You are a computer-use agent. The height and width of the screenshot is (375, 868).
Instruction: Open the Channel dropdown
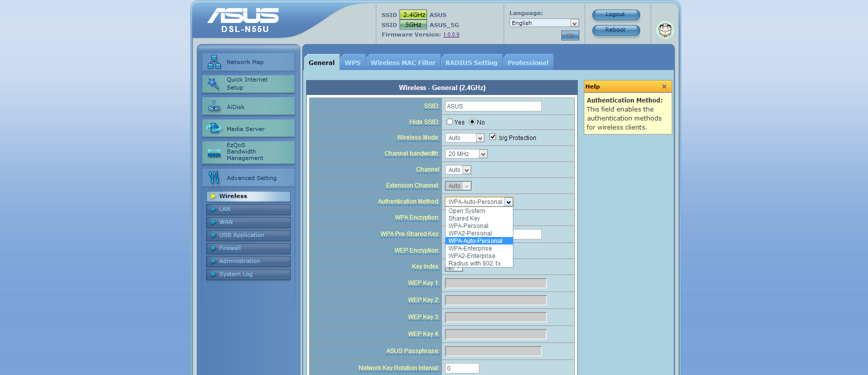tap(458, 170)
